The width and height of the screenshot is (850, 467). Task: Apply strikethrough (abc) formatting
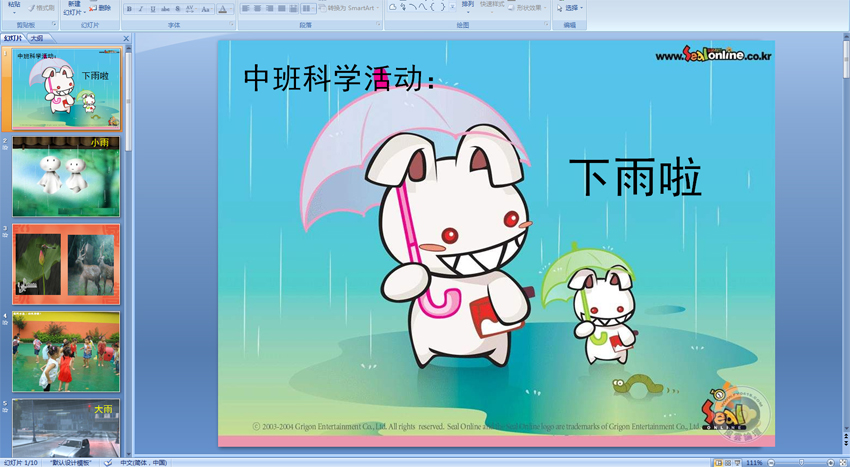point(165,9)
